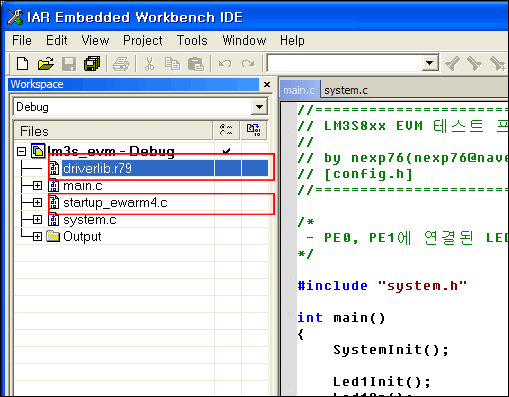Click the 'int main()' code line
This screenshot has width=509, height=397.
point(341,318)
